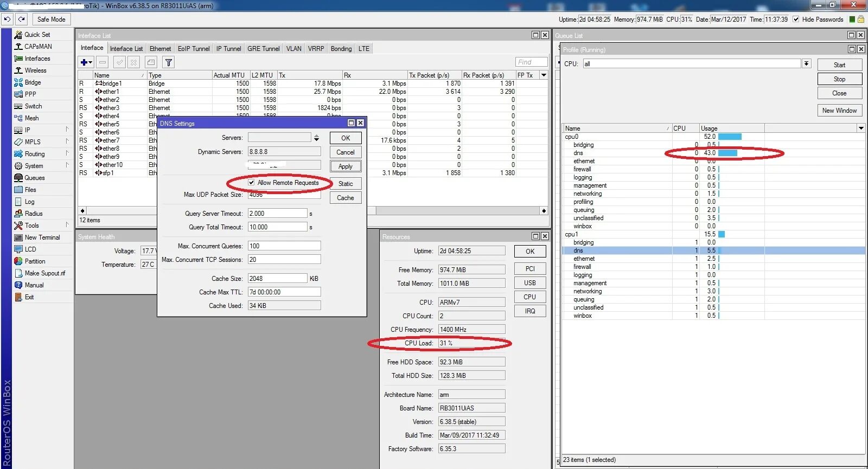Viewport: 868px width, 469px height.
Task: Click Max. Concurrent Queries field
Action: 284,246
